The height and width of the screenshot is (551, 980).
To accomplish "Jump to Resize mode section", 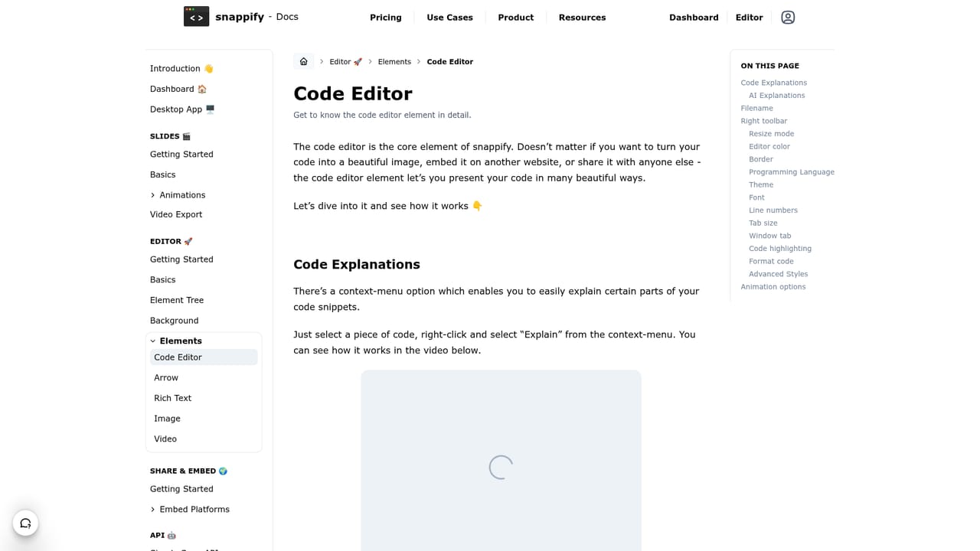I will click(771, 134).
